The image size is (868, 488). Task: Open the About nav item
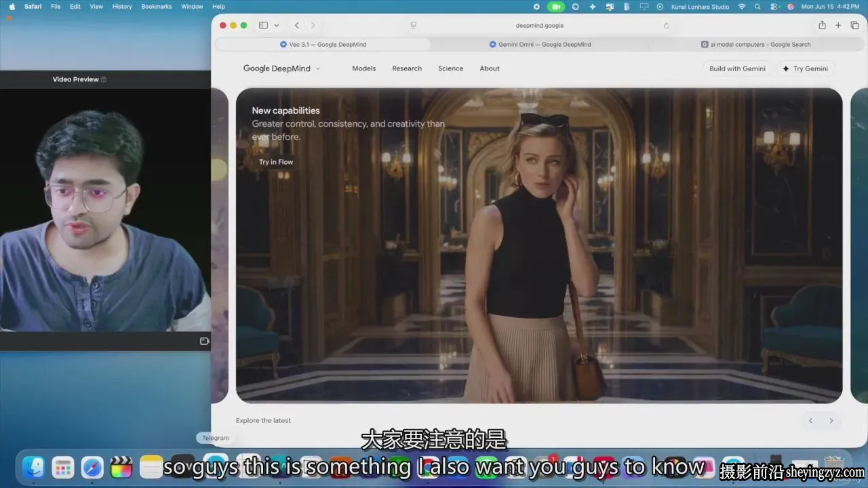point(490,68)
